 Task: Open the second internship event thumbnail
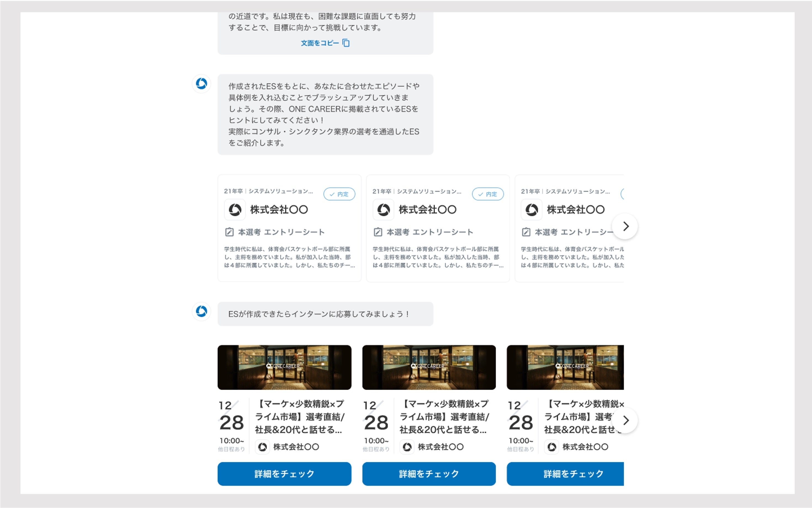click(x=429, y=367)
